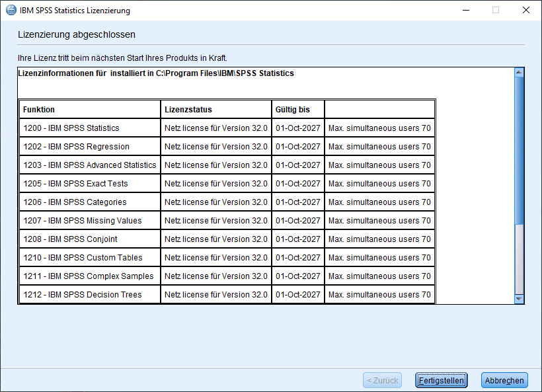542x392 pixels.
Task: Select '1205 - IBM SPSS Exact Tests' cell
Action: 90,184
